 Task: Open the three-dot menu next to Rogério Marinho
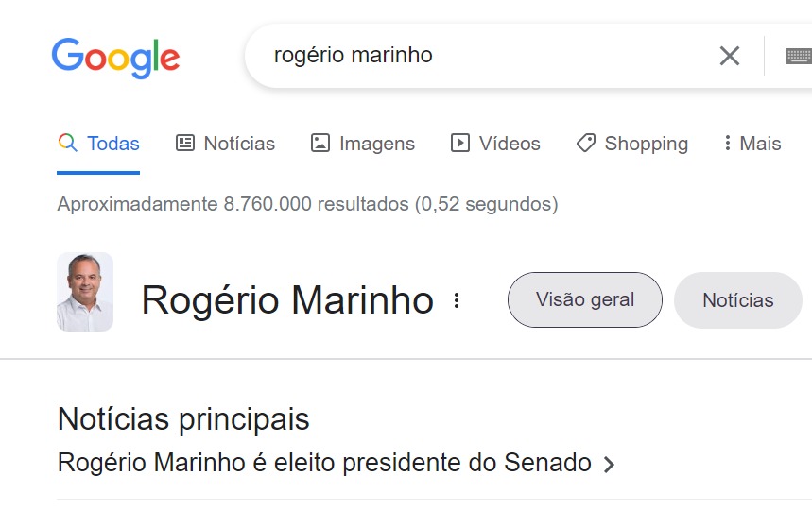click(x=457, y=300)
